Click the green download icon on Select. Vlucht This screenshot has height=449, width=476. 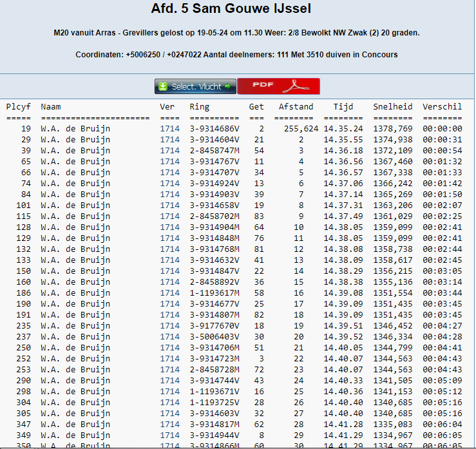[x=163, y=86]
